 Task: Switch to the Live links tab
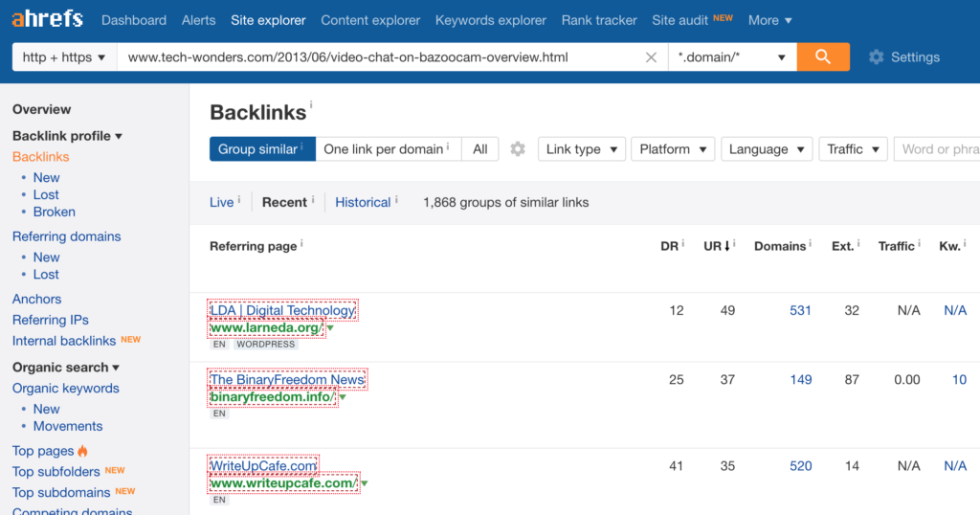point(221,203)
